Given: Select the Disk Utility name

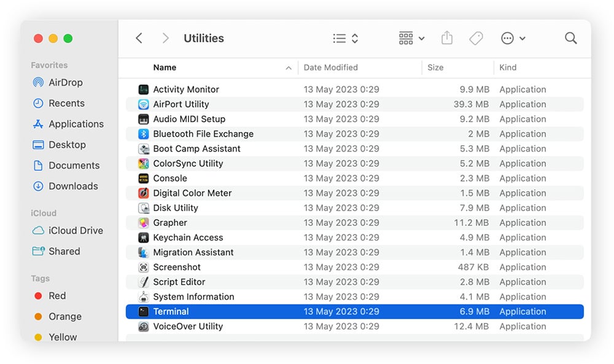Looking at the screenshot, I should [176, 208].
